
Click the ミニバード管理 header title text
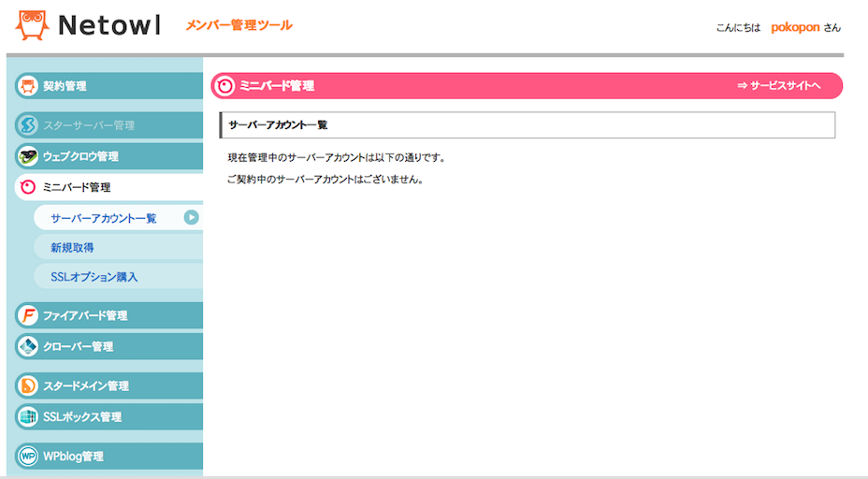(x=277, y=86)
